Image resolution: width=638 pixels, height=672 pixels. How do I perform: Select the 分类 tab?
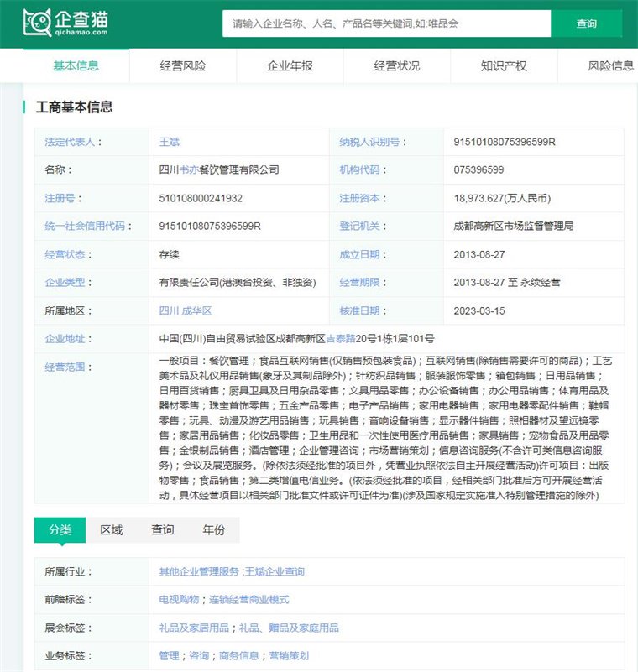click(60, 529)
